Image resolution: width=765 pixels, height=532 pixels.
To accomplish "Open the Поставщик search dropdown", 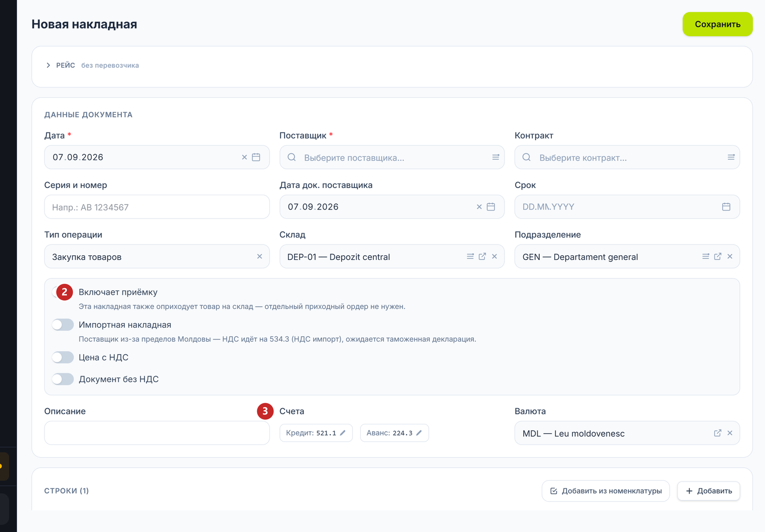I will click(x=392, y=157).
